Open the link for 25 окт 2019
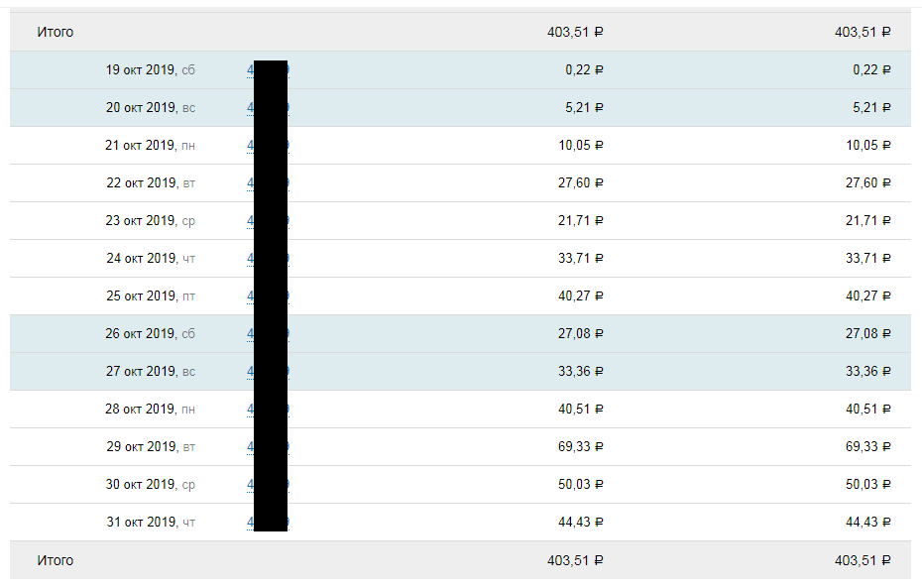 pyautogui.click(x=250, y=296)
